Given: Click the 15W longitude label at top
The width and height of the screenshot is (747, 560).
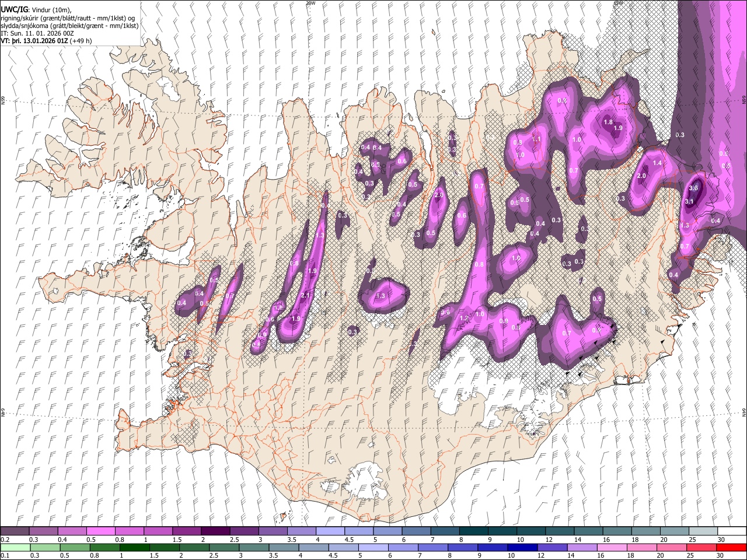Looking at the screenshot, I should tap(618, 3).
